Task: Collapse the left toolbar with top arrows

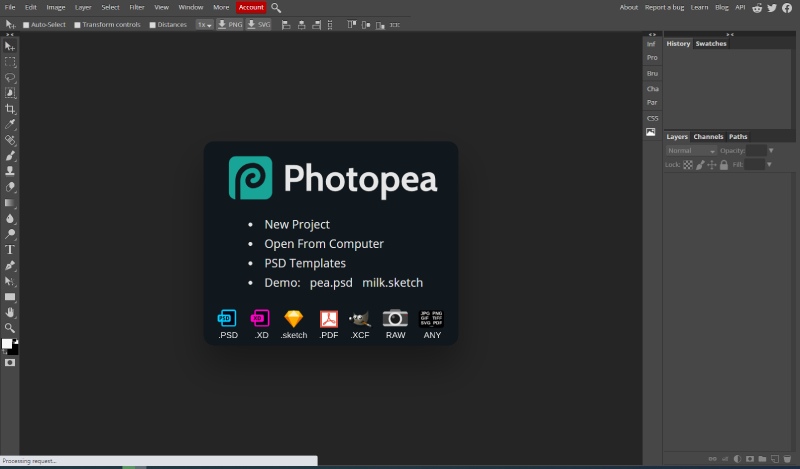Action: coord(10,35)
